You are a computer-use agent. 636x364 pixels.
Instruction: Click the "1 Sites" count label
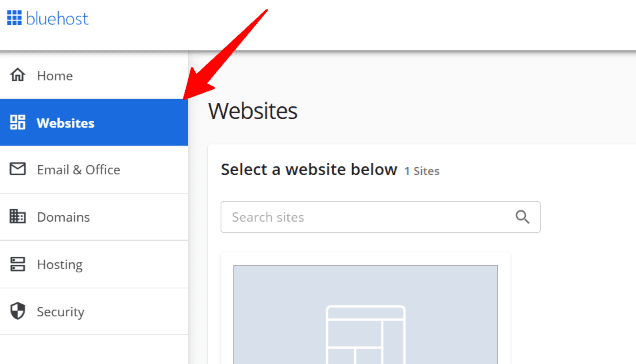tap(422, 171)
